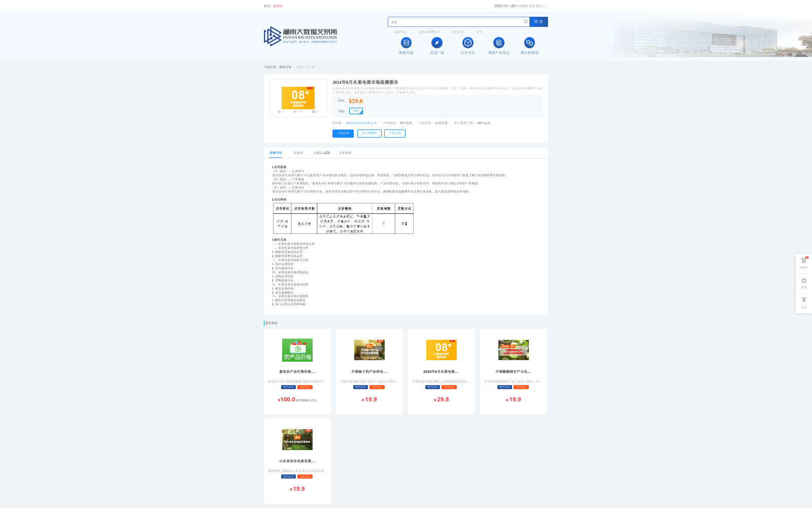Switch to the 信息项 tab
This screenshot has height=508, width=812.
pos(298,153)
